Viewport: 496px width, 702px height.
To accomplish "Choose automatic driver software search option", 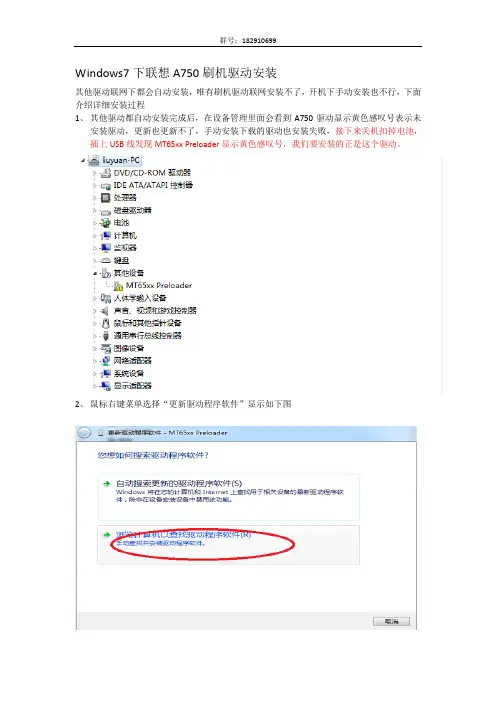I will point(228,497).
